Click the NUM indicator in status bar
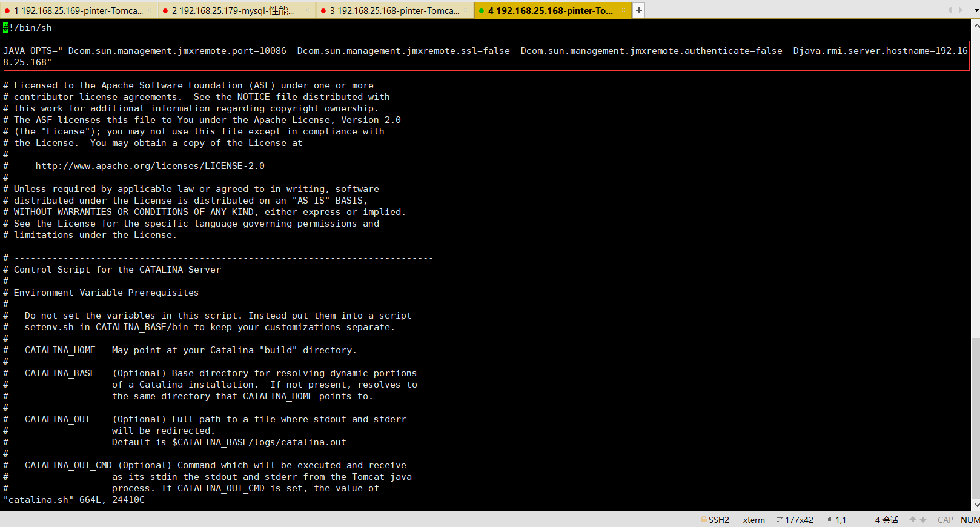 coord(970,520)
